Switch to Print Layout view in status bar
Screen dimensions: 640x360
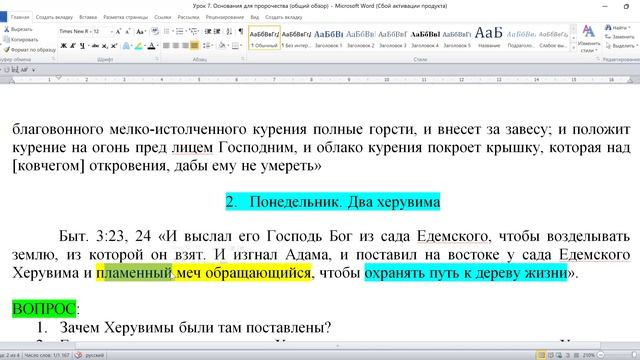[x=541, y=356]
